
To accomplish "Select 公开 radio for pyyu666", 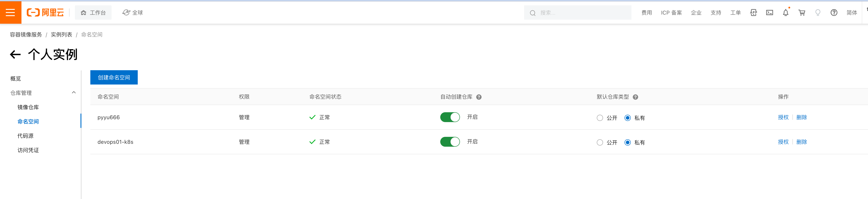I will point(600,118).
